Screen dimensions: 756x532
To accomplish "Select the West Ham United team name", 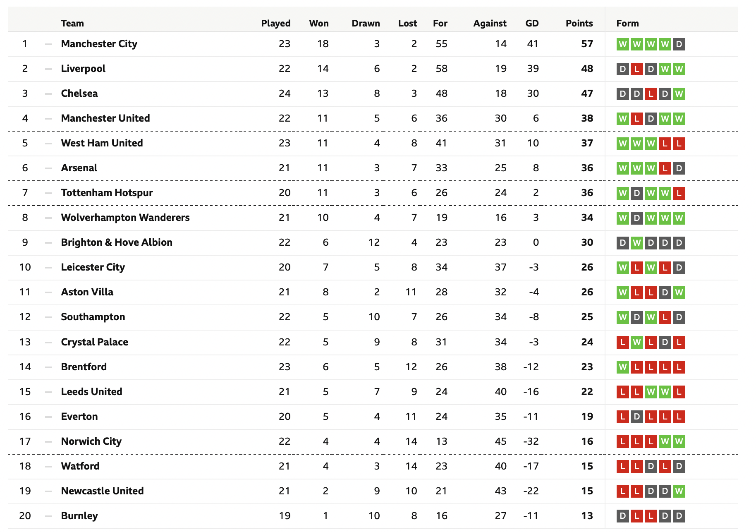I will (102, 143).
